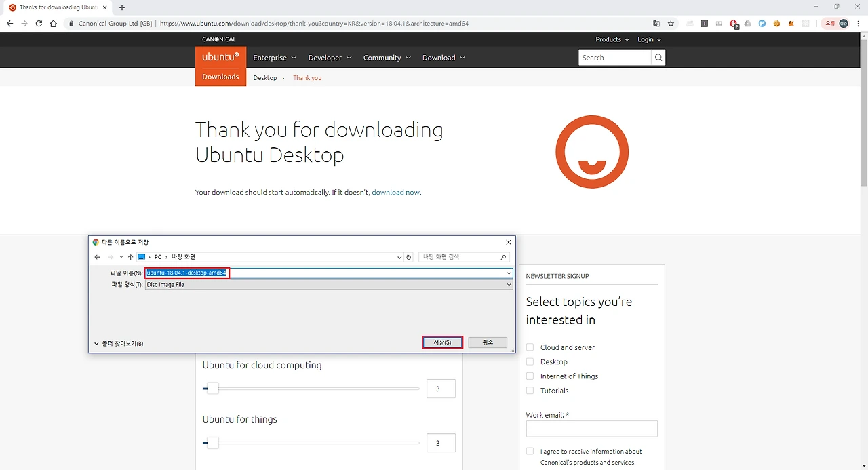
Task: Click the profile avatar with error label
Action: [835, 23]
